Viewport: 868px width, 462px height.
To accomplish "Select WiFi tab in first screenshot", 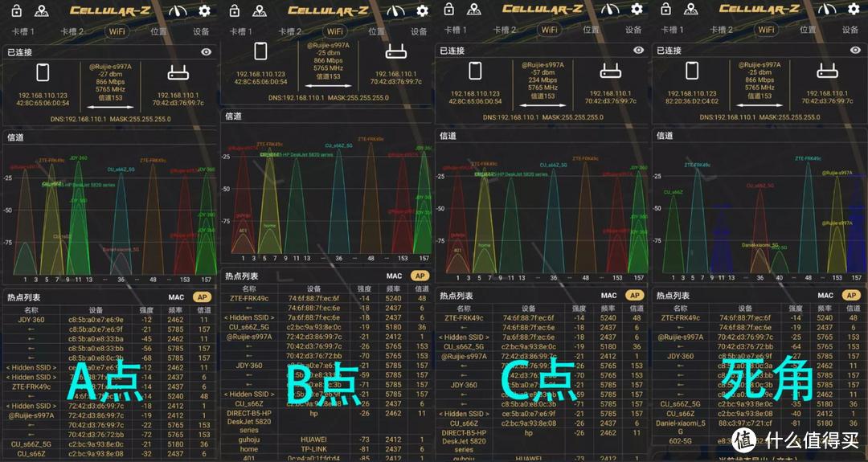I will (x=117, y=31).
